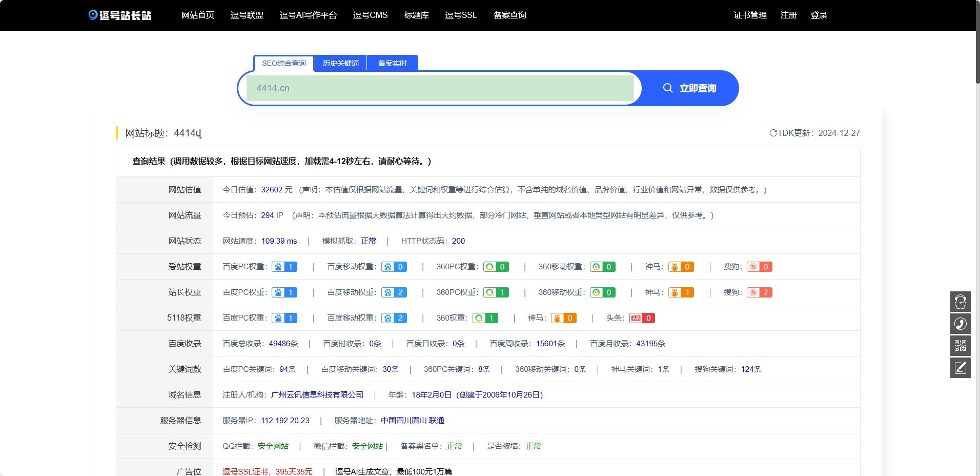Click 登录 link

pyautogui.click(x=819, y=15)
